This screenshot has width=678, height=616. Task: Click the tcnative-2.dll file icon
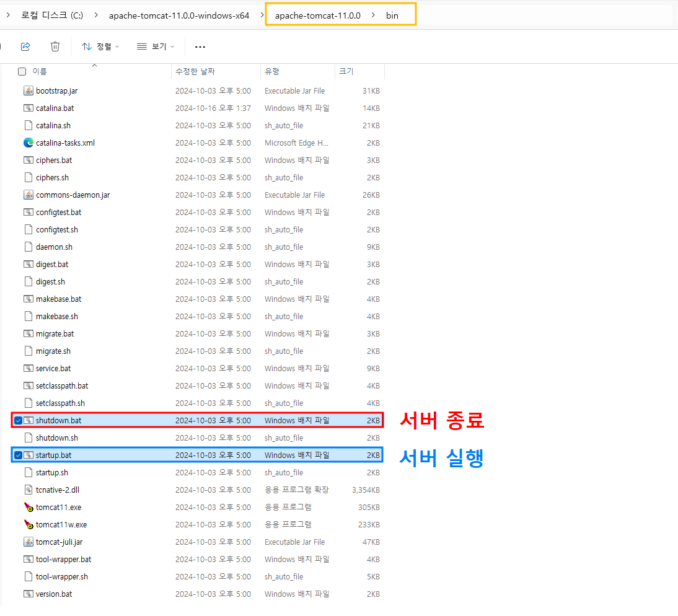click(x=28, y=490)
